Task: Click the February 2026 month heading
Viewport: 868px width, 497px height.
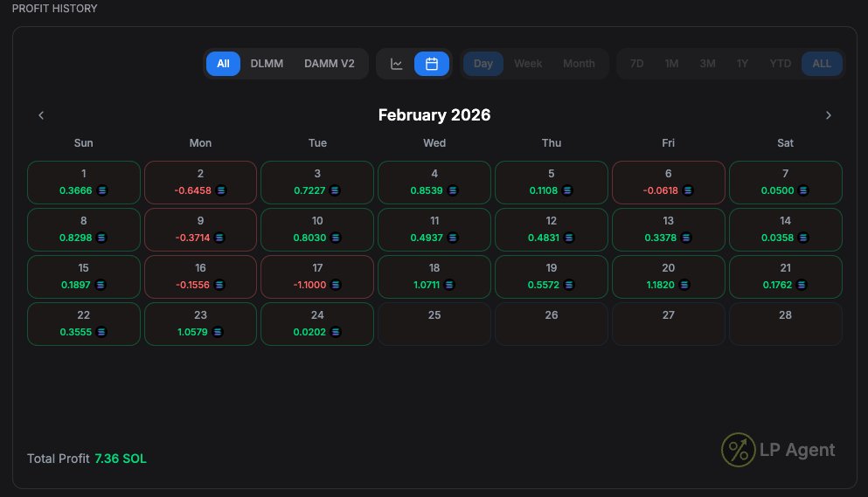Action: point(434,114)
